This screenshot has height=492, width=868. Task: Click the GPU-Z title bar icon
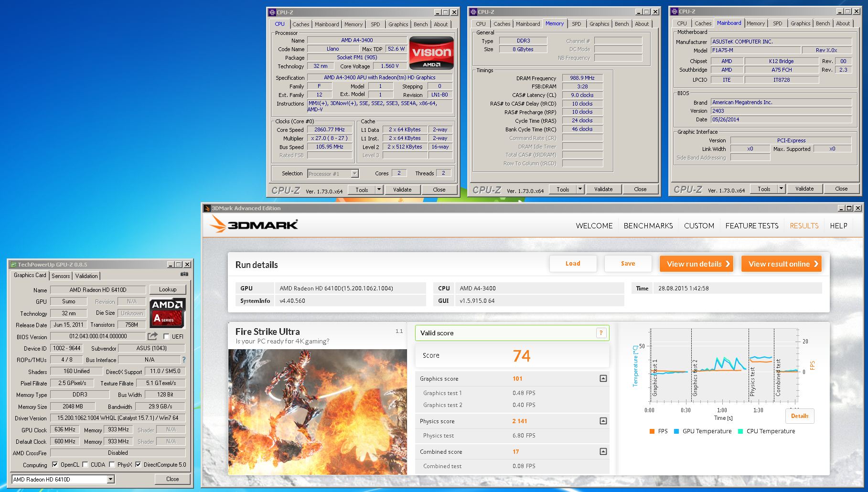(x=13, y=265)
